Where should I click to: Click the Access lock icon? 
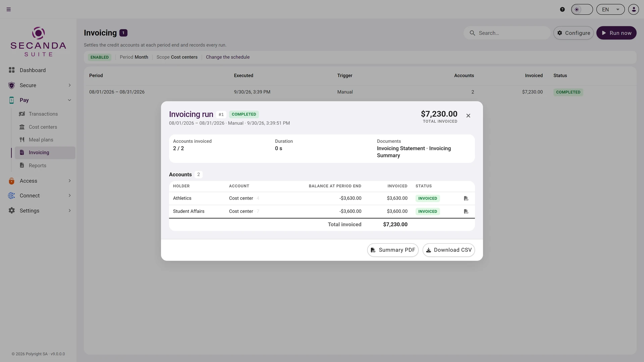click(x=12, y=181)
